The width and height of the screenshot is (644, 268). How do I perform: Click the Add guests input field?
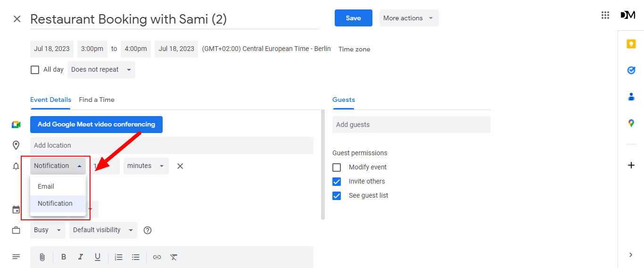point(411,125)
